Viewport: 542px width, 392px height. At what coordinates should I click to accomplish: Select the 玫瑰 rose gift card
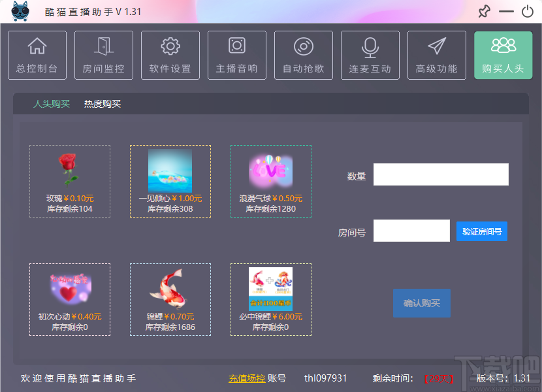[x=70, y=181]
